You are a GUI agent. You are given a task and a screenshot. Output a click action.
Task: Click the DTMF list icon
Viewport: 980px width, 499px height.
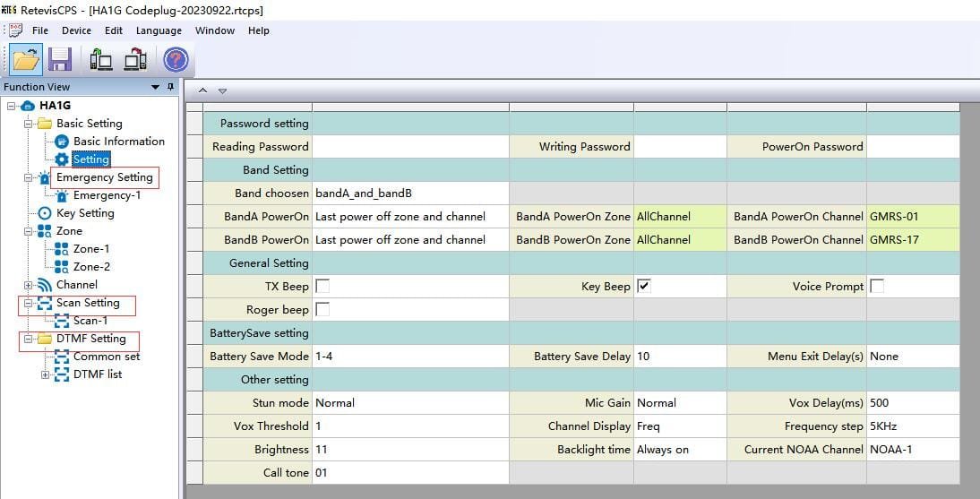[x=61, y=374]
